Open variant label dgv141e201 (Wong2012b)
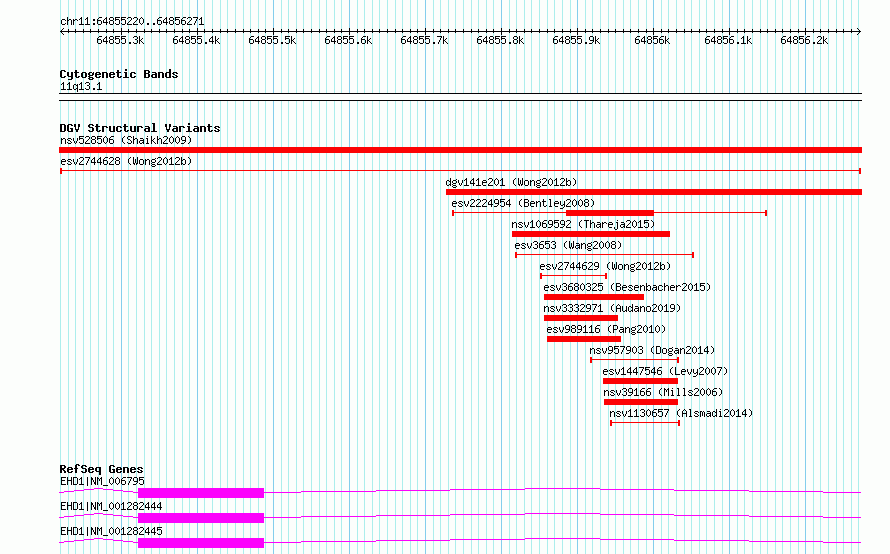This screenshot has height=554, width=890. pyautogui.click(x=511, y=182)
